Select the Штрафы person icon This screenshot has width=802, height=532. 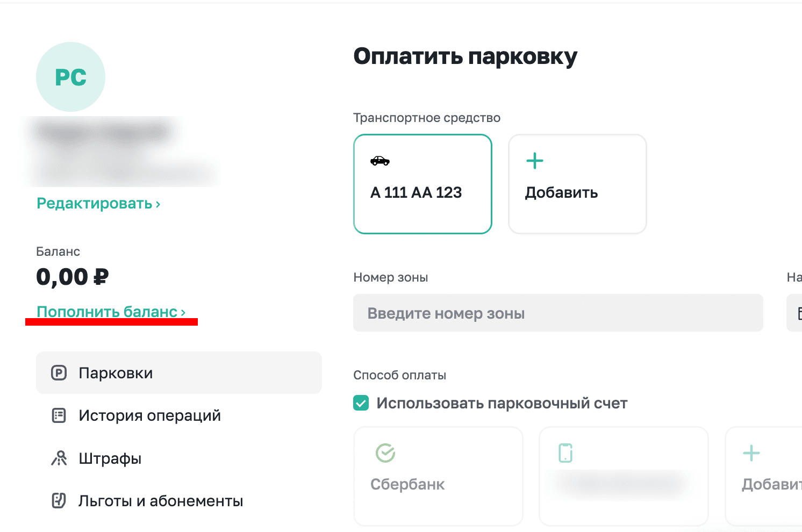click(x=59, y=458)
